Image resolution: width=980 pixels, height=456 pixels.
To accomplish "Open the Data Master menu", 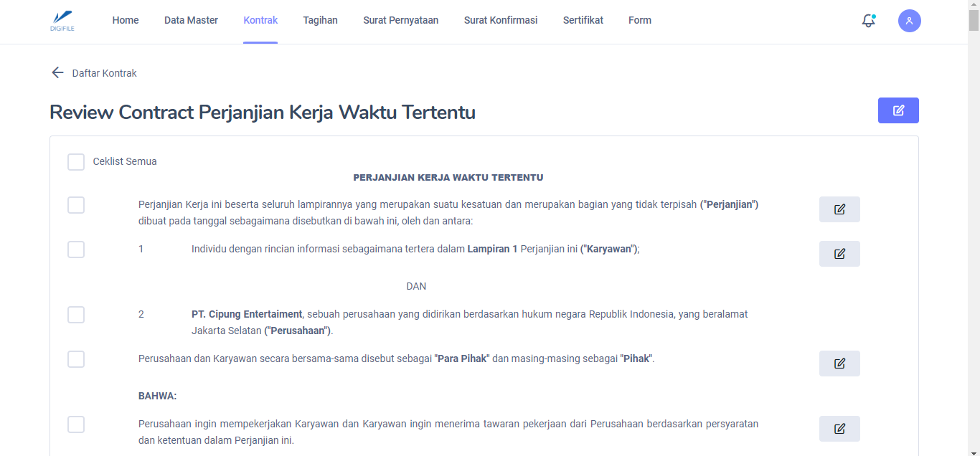I will 191,21.
